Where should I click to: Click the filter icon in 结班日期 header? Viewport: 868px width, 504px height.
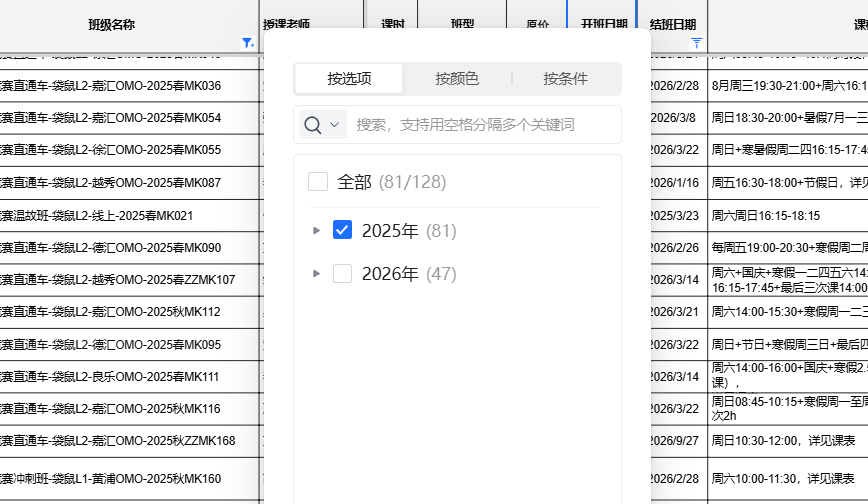click(697, 43)
